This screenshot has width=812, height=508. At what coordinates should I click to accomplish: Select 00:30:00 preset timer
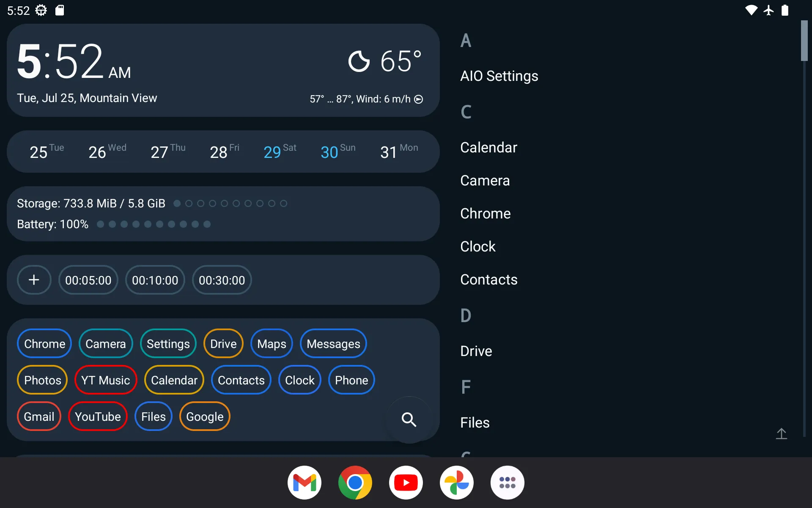222,280
